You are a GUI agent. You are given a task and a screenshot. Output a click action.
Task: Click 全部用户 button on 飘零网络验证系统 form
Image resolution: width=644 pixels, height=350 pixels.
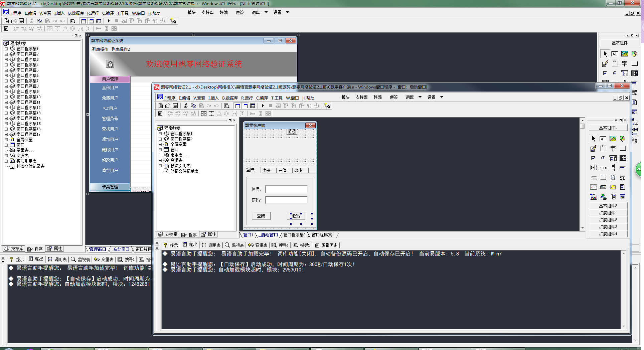(x=110, y=87)
